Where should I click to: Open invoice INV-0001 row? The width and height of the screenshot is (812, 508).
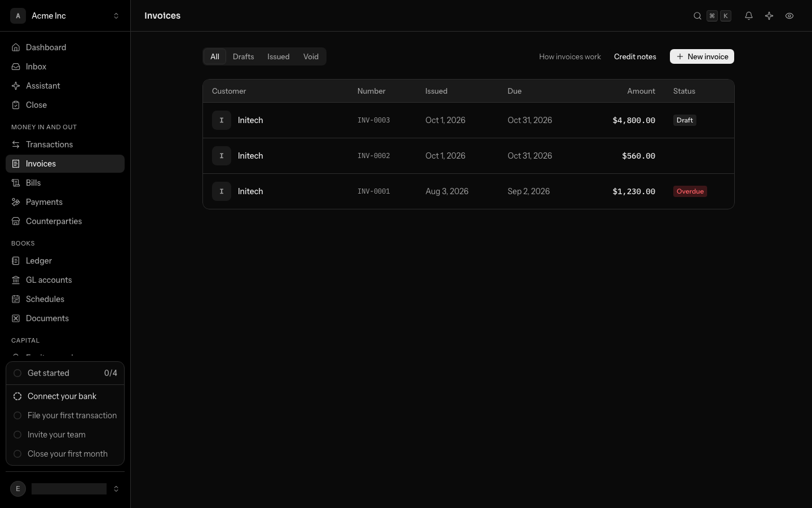(x=469, y=191)
